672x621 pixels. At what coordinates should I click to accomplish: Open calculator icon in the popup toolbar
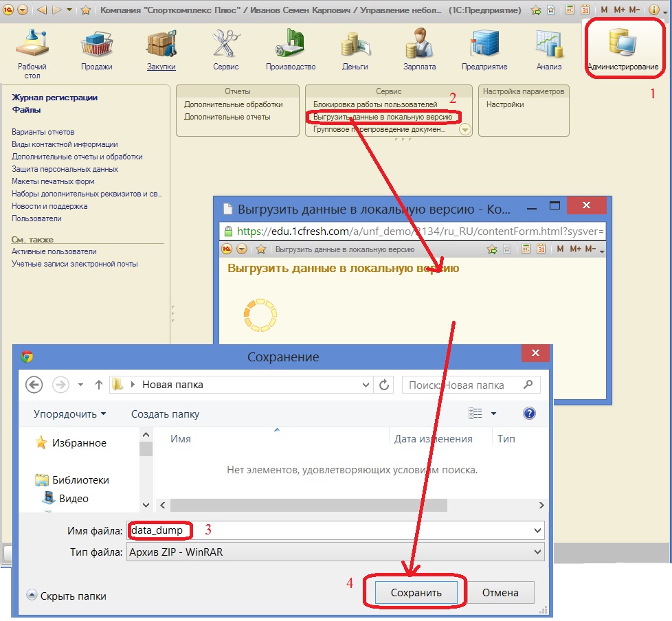tap(526, 249)
